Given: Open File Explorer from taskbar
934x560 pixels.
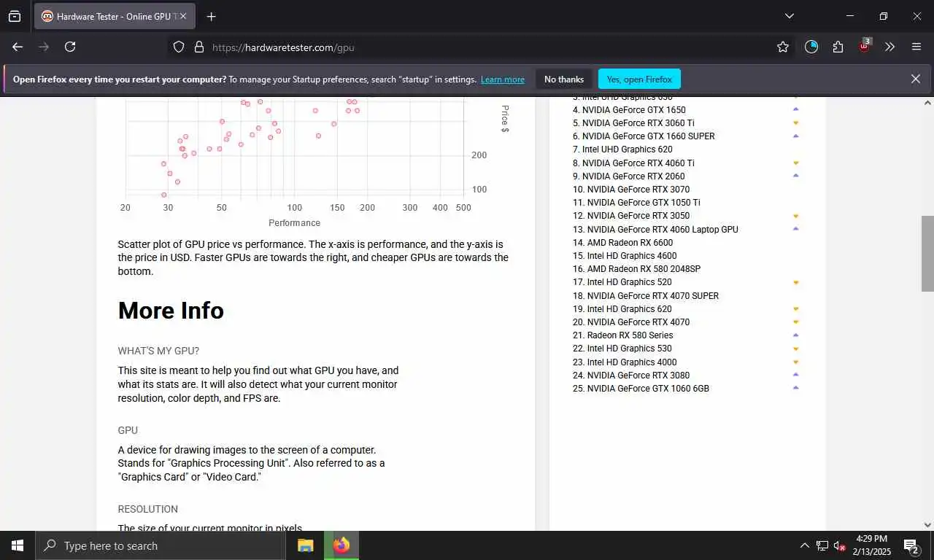Looking at the screenshot, I should pyautogui.click(x=305, y=545).
